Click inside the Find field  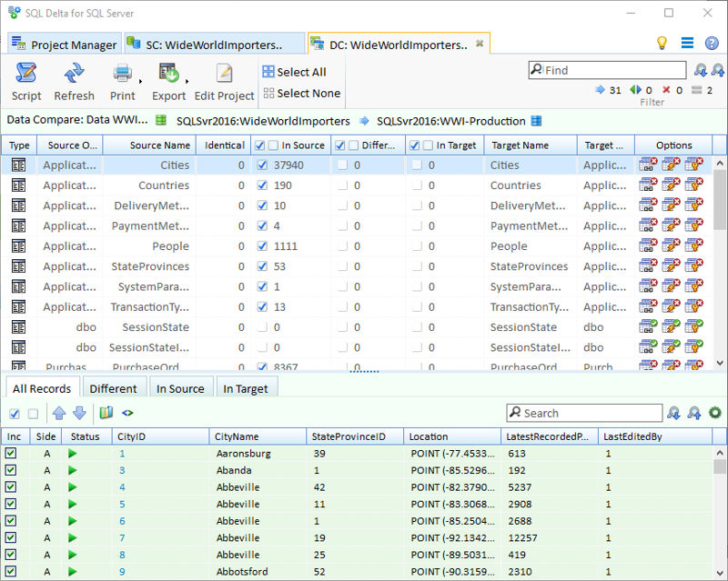(x=610, y=69)
